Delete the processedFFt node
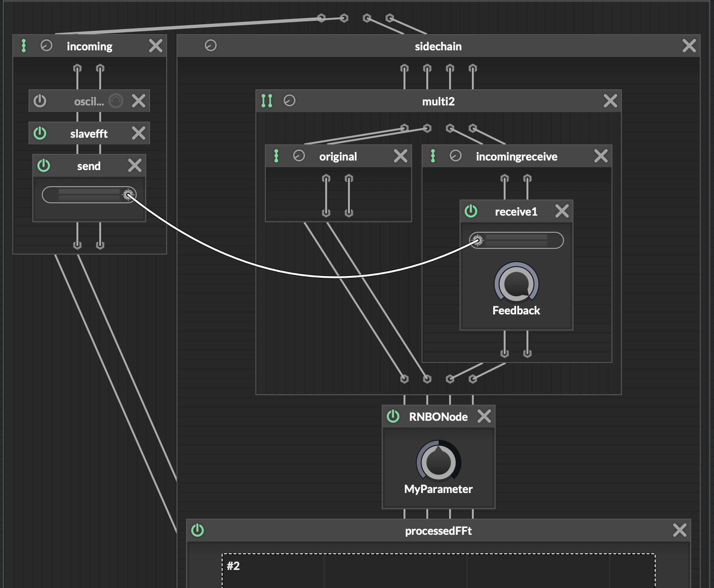Viewport: 714px width, 588px height. (680, 530)
